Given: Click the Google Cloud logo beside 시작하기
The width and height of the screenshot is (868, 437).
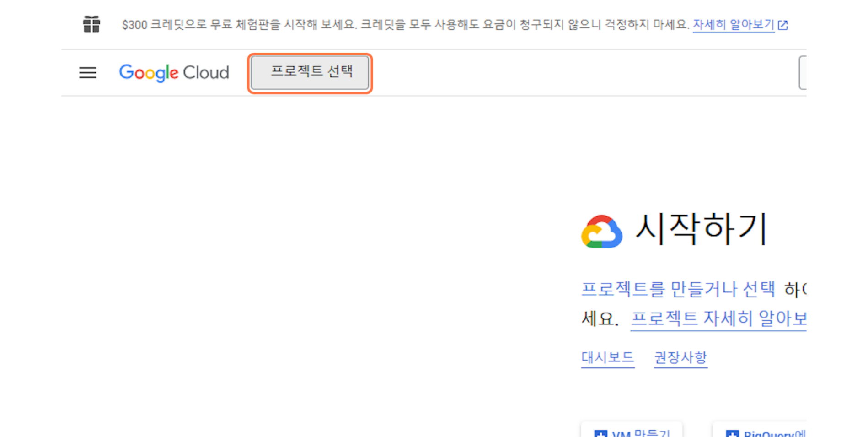Looking at the screenshot, I should pos(601,231).
